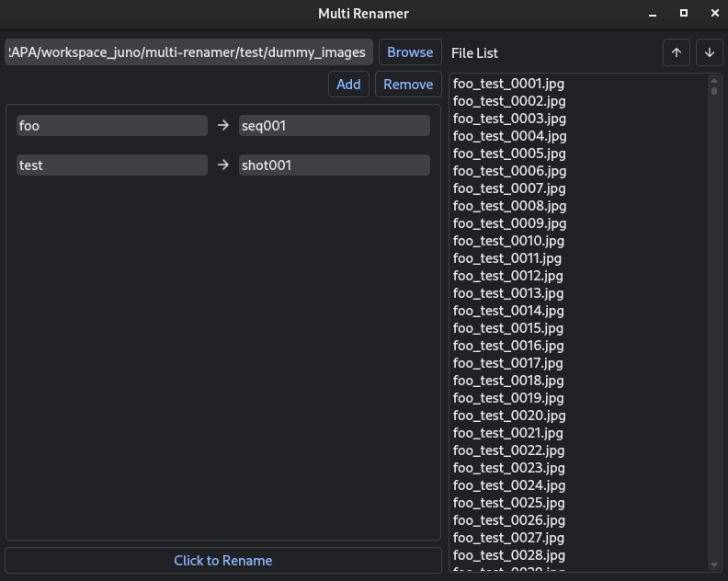This screenshot has width=728, height=581.
Task: Remove a rename rule
Action: [408, 84]
